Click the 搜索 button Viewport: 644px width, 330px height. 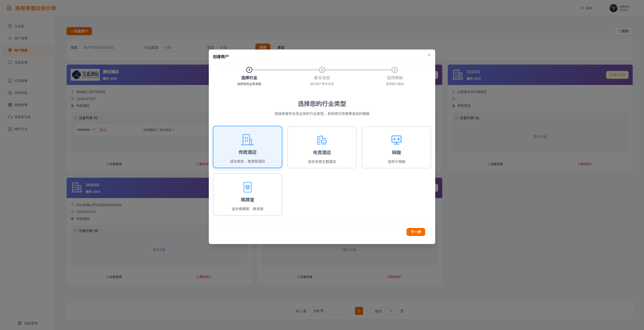263,47
